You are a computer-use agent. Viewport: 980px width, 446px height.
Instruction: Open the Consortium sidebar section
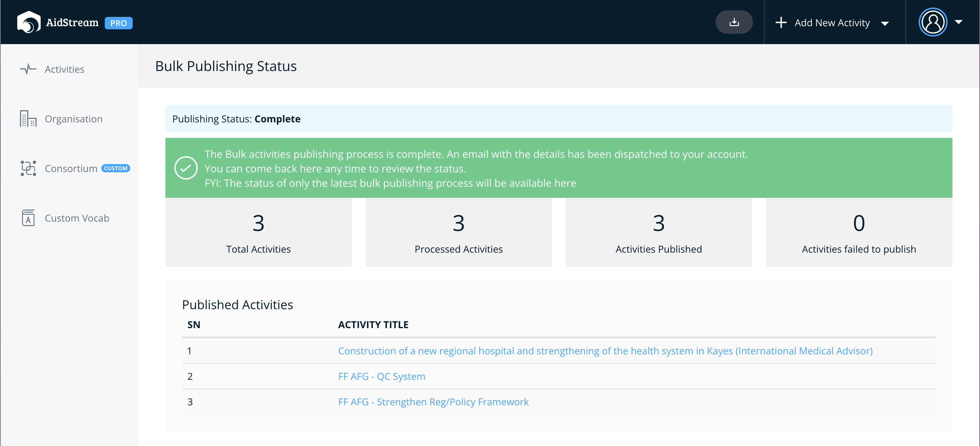pyautogui.click(x=71, y=168)
